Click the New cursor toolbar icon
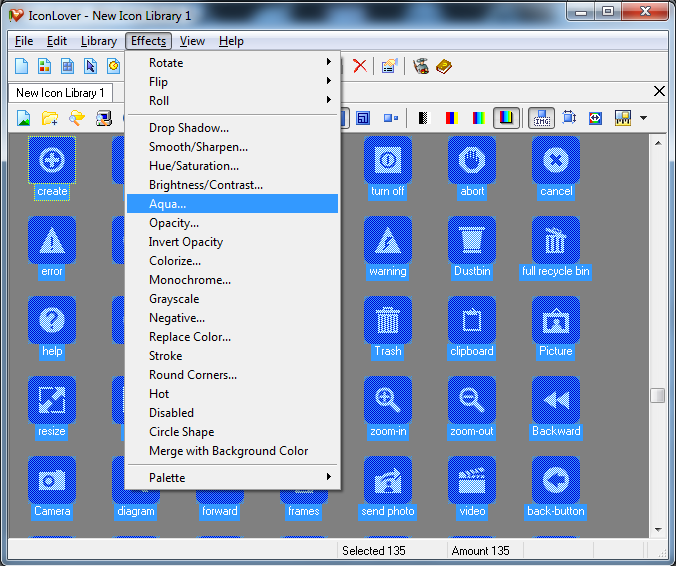 pyautogui.click(x=90, y=66)
